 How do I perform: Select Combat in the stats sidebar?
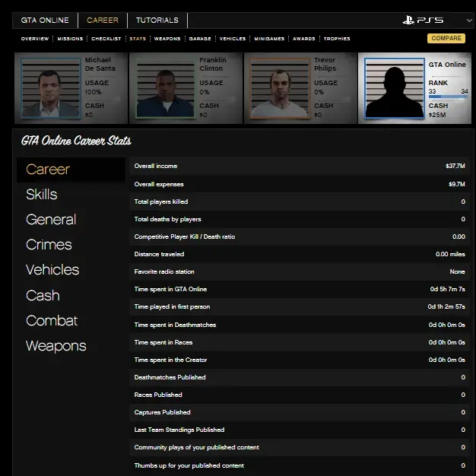tap(52, 321)
